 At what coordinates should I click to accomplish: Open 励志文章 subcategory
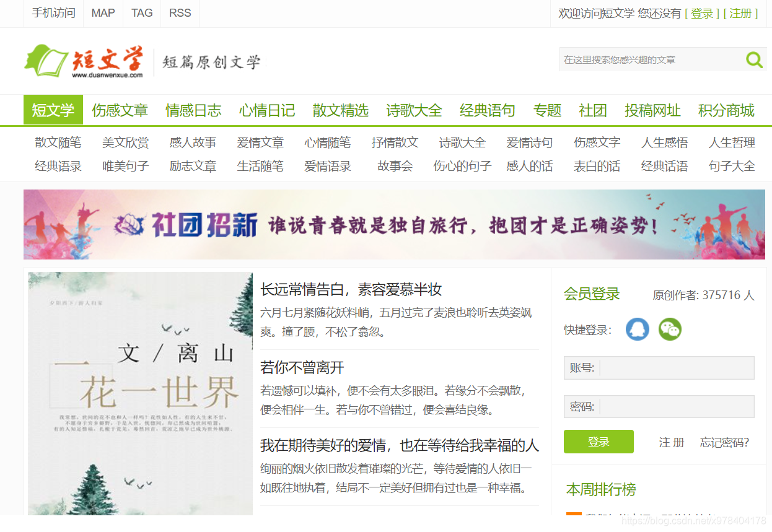coord(193,166)
